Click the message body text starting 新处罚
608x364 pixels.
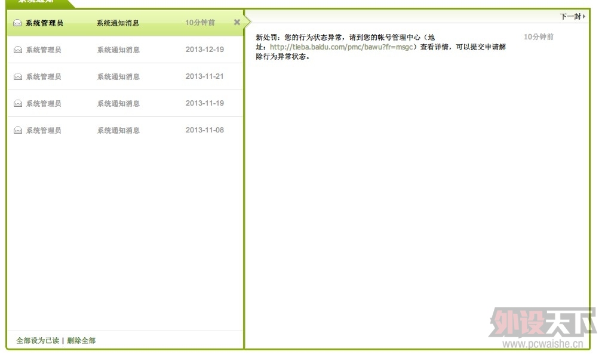coord(381,47)
